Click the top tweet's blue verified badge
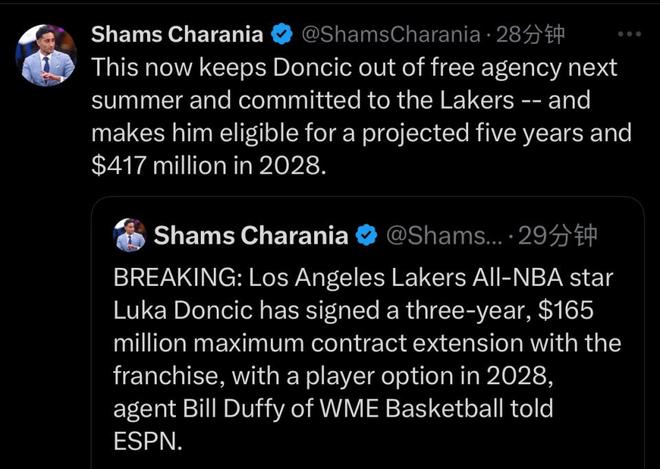This screenshot has height=469, width=660. [x=282, y=34]
